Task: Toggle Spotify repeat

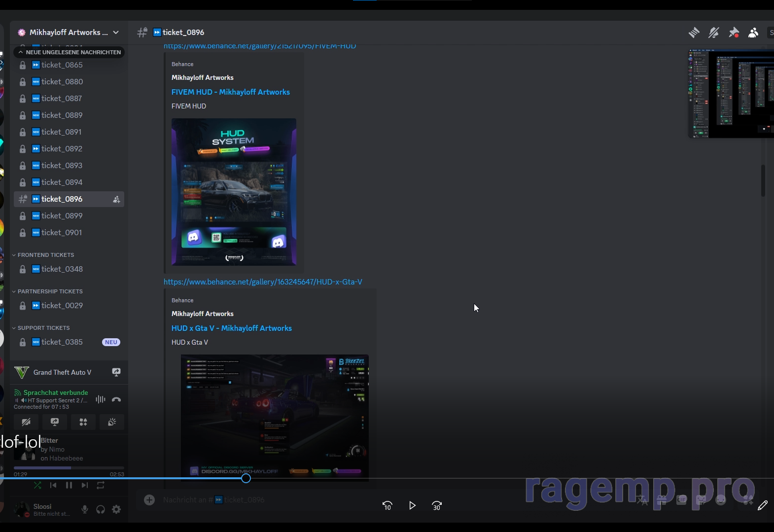Action: (101, 485)
